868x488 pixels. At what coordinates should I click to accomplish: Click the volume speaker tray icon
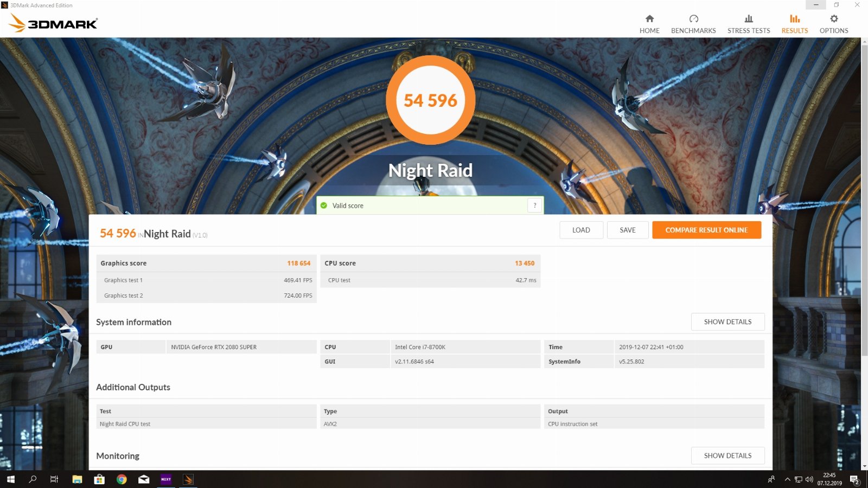click(x=809, y=479)
